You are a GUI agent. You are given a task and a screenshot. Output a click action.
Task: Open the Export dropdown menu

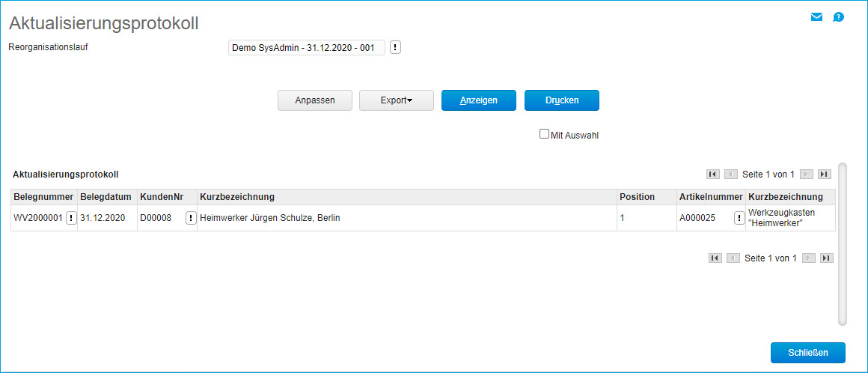click(x=397, y=100)
